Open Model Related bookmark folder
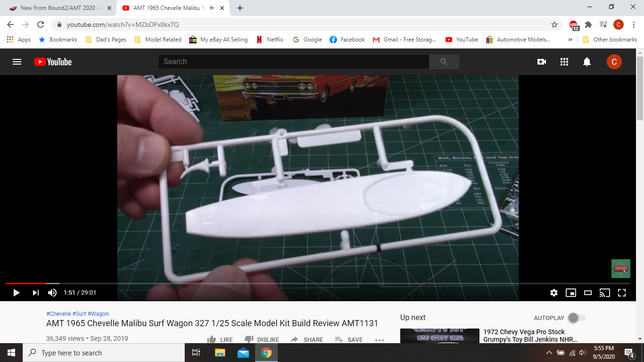 (x=158, y=40)
